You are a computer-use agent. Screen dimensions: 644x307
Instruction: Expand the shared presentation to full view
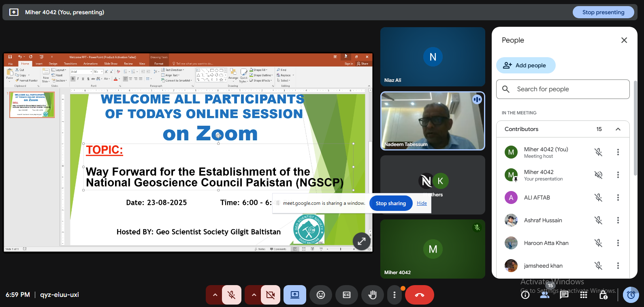tap(362, 241)
